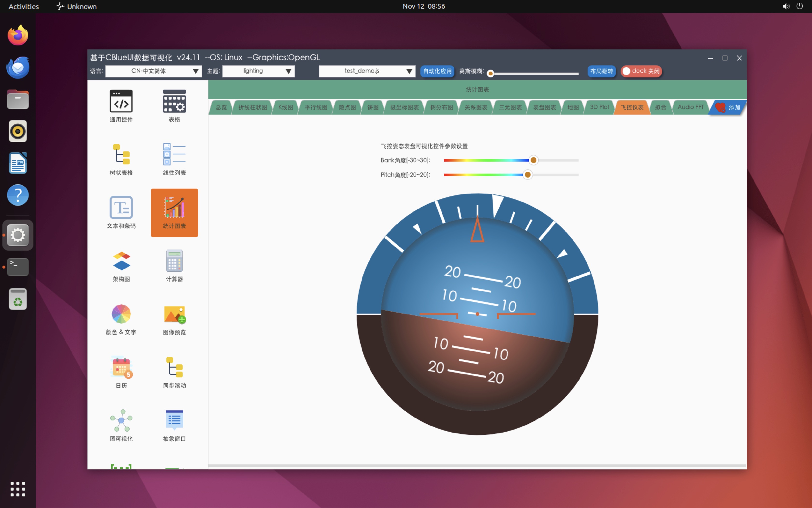
Task: Switch to the 树分布图 tab
Action: (442, 107)
